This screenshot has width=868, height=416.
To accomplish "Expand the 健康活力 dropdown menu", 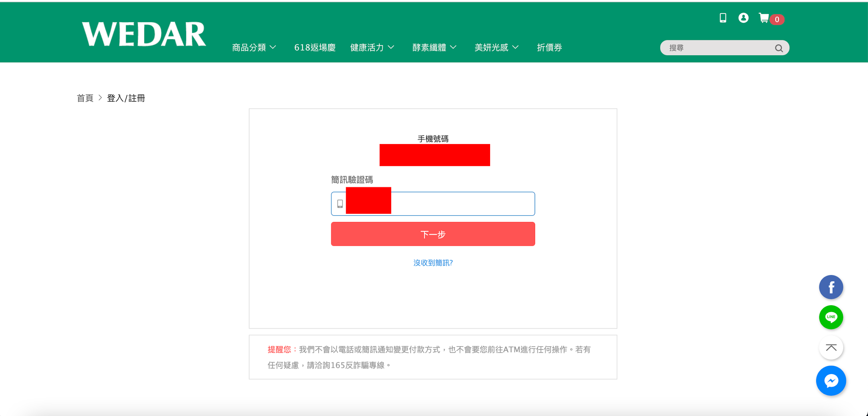I will click(x=372, y=47).
